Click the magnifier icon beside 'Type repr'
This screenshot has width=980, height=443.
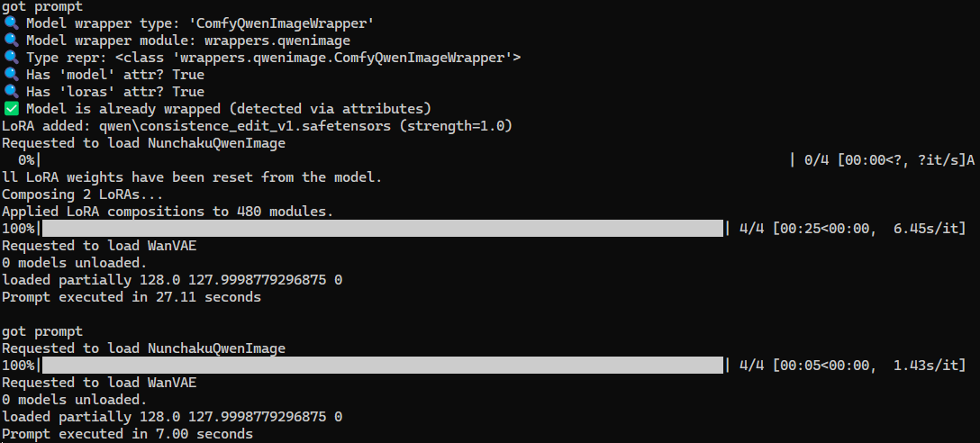click(11, 58)
